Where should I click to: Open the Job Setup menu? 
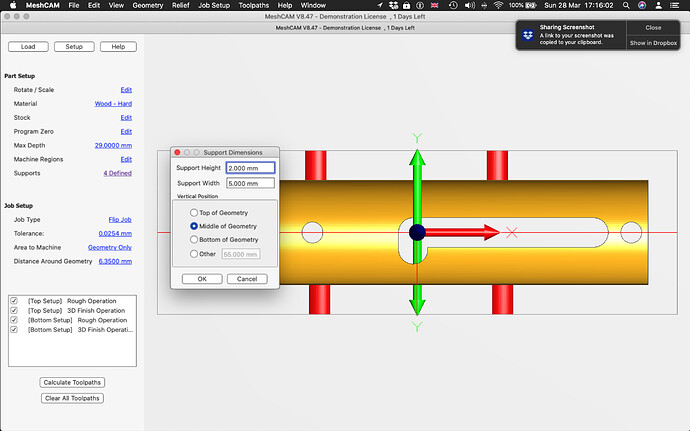[x=214, y=5]
